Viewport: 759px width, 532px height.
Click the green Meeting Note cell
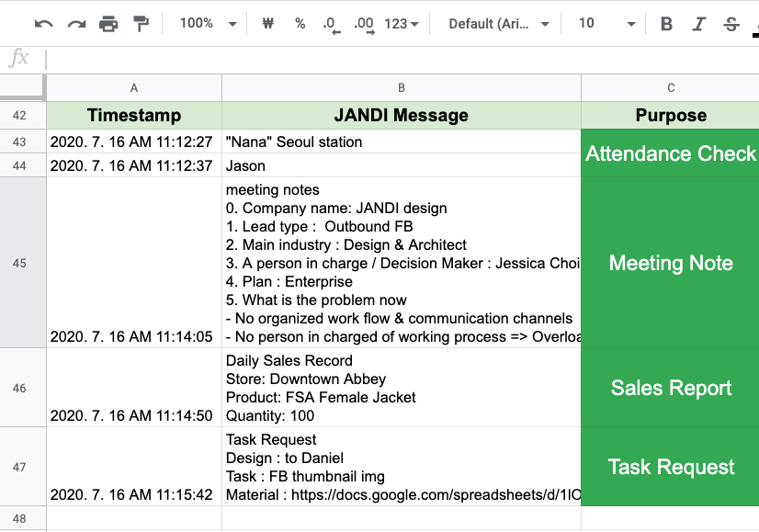[671, 263]
